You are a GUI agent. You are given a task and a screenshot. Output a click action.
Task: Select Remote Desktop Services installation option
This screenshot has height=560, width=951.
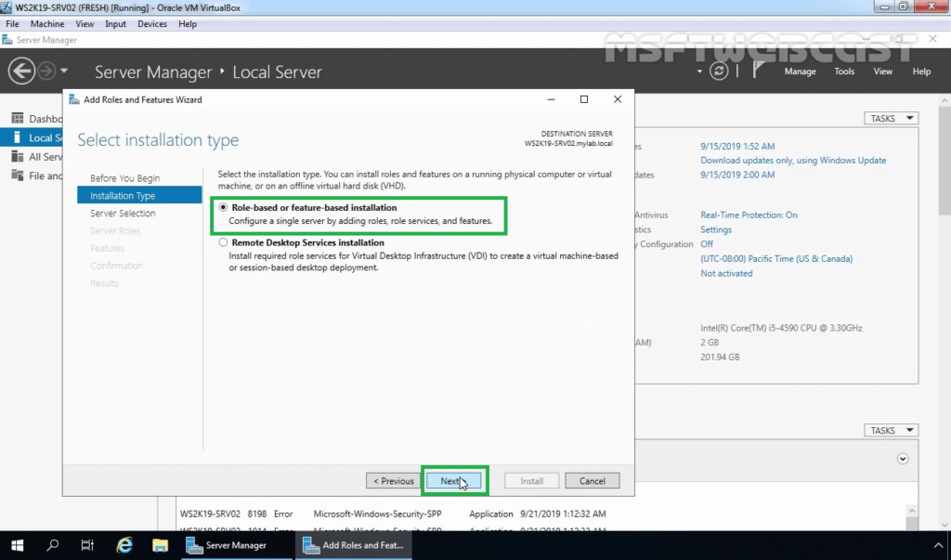click(x=223, y=242)
